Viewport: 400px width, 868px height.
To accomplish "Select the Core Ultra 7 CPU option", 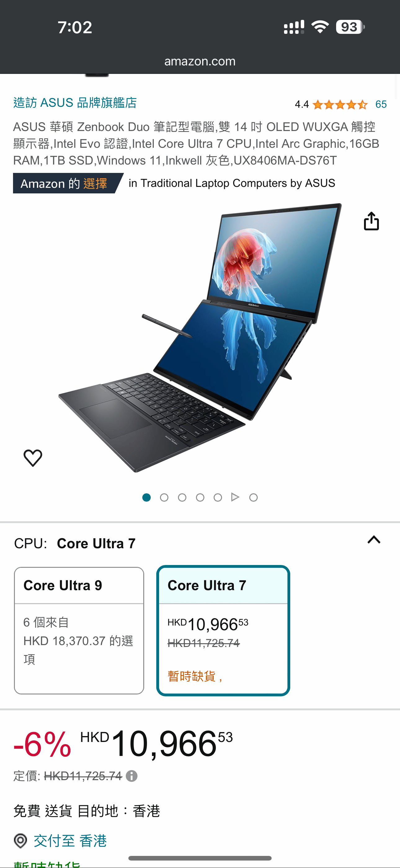I will (223, 630).
